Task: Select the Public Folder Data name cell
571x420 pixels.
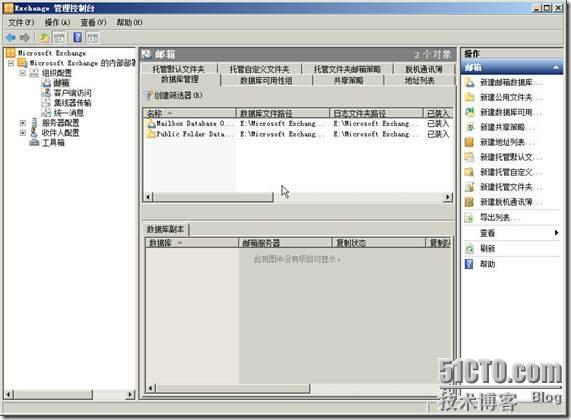Action: pyautogui.click(x=196, y=134)
